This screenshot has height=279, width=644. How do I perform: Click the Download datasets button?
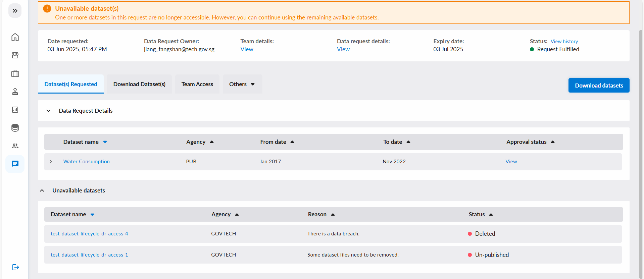[599, 86]
